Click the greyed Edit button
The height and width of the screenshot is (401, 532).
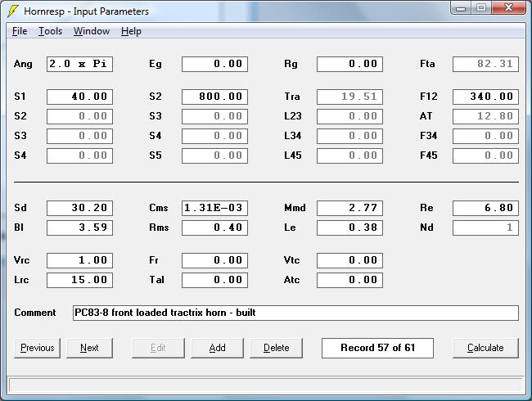click(x=158, y=348)
